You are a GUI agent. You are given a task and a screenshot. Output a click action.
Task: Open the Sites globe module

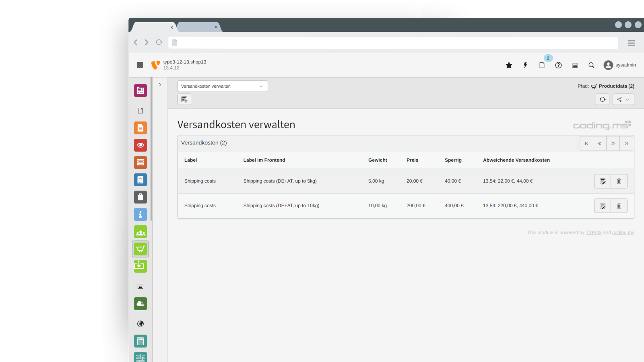click(x=140, y=324)
